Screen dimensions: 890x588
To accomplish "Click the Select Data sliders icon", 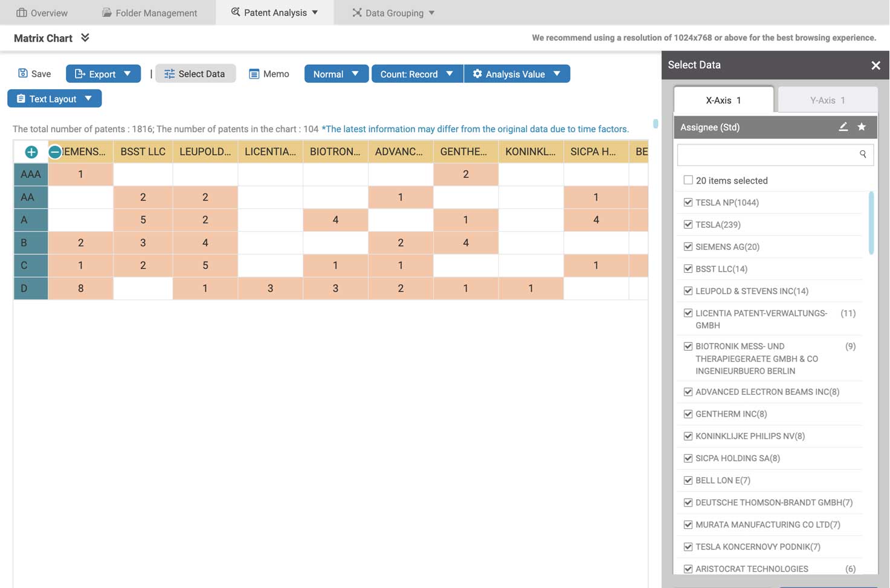I will [169, 74].
